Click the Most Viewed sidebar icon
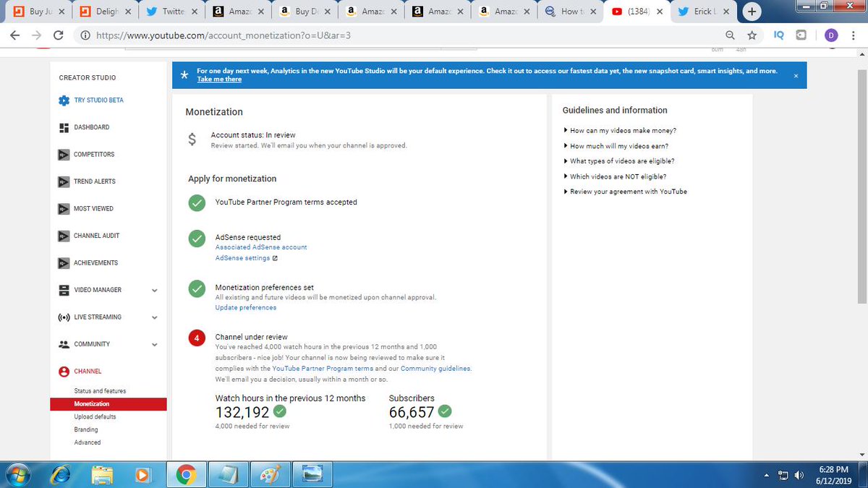This screenshot has width=868, height=488. (64, 208)
